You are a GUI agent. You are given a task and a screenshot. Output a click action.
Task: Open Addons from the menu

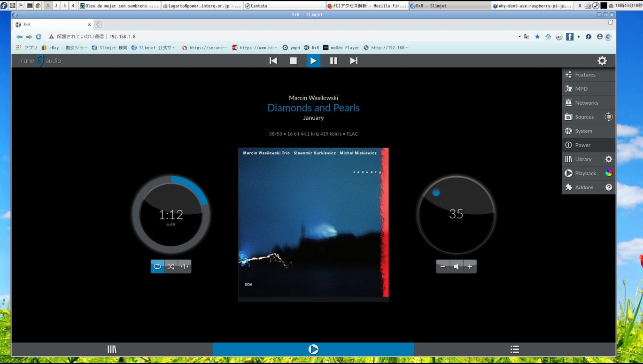point(584,187)
